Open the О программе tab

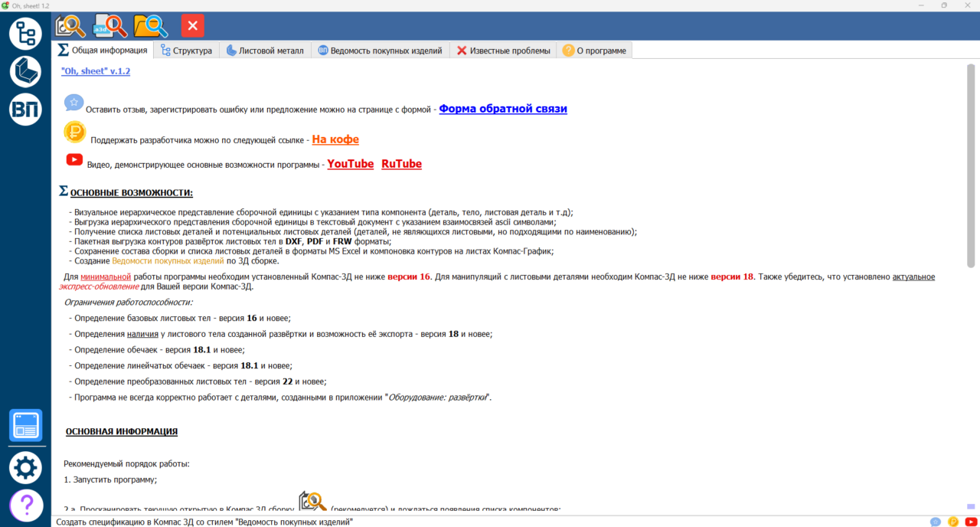(x=594, y=51)
